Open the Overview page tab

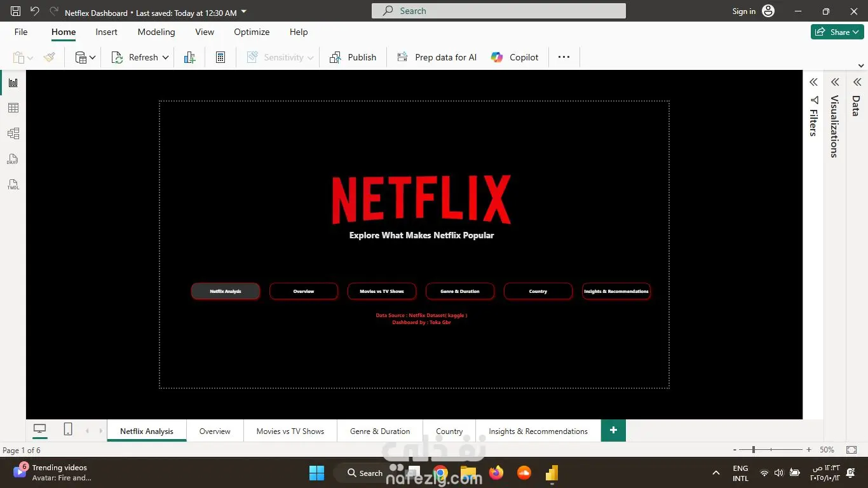click(x=215, y=431)
